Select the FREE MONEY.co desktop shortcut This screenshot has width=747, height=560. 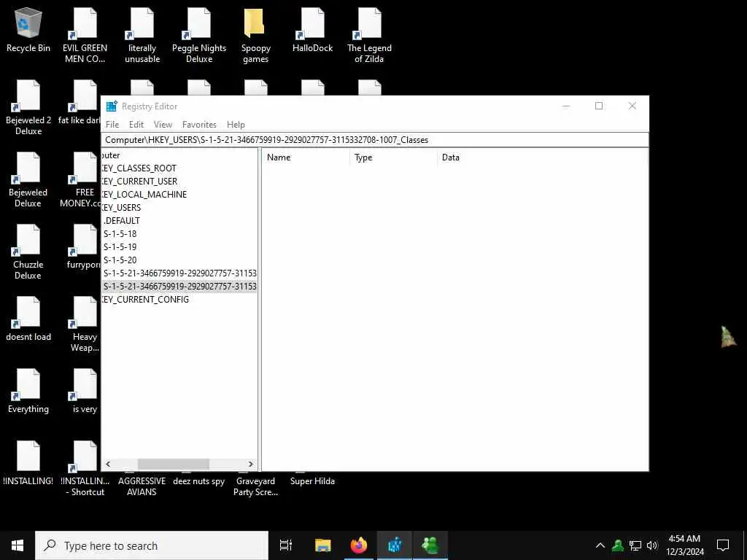click(80, 180)
